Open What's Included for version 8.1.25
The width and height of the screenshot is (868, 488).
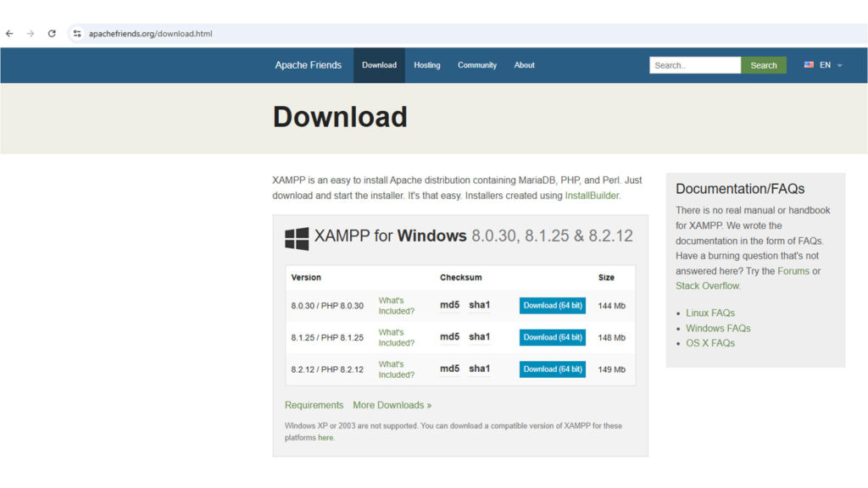pyautogui.click(x=397, y=337)
